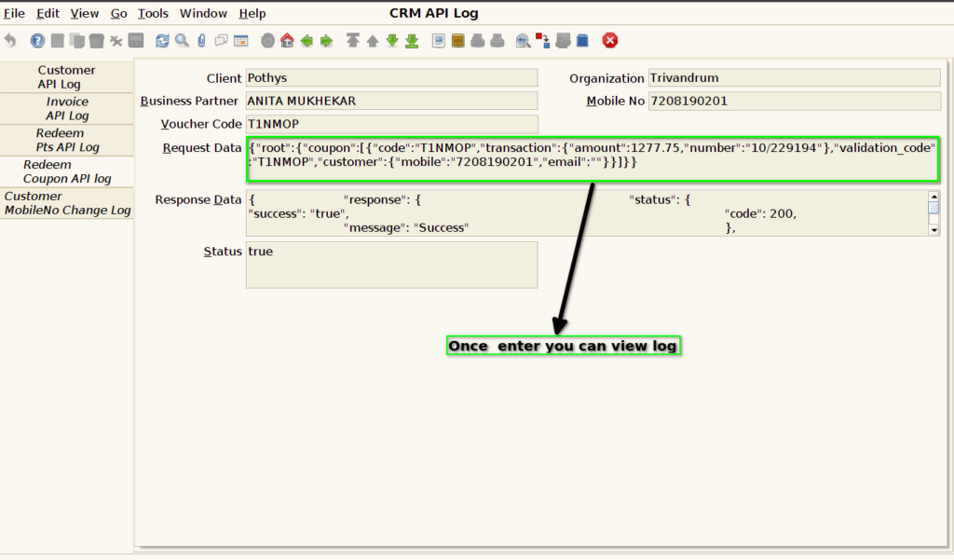
Task: Click the Response Data scrollbar thumb
Action: [x=934, y=208]
